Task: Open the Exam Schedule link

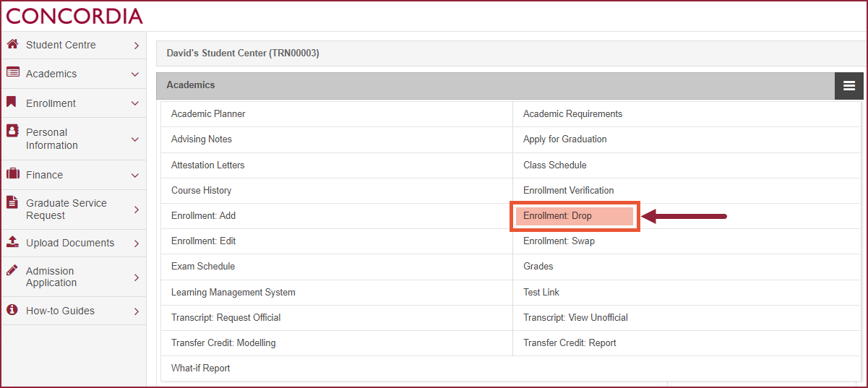Action: pyautogui.click(x=203, y=266)
